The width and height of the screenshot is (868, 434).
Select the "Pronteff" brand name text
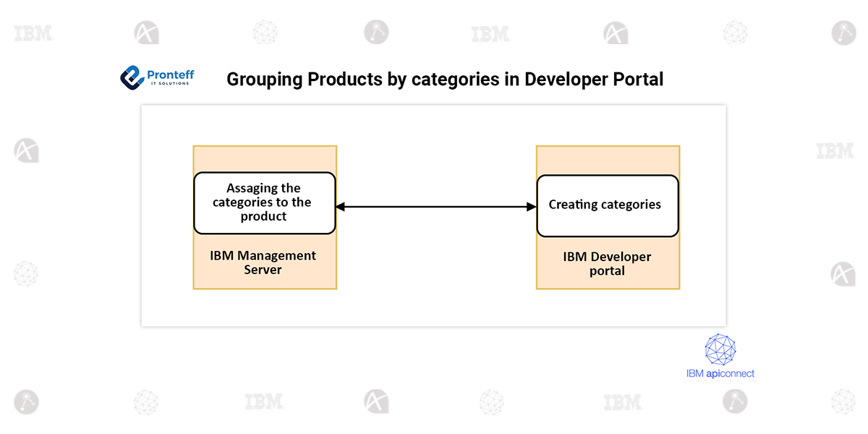pos(171,74)
